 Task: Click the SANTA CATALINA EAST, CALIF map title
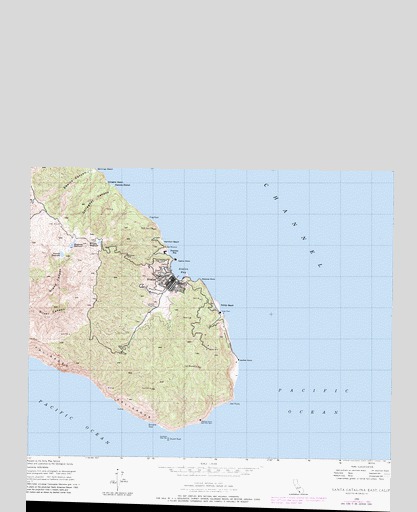[x=360, y=490]
